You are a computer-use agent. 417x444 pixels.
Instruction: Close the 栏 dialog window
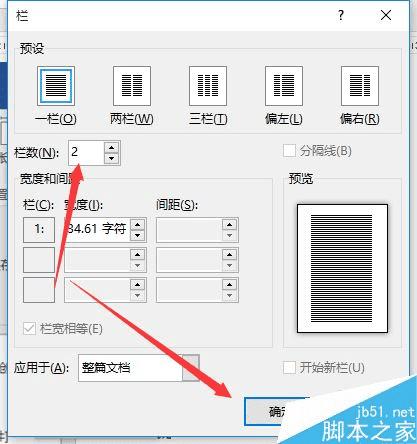(386, 15)
